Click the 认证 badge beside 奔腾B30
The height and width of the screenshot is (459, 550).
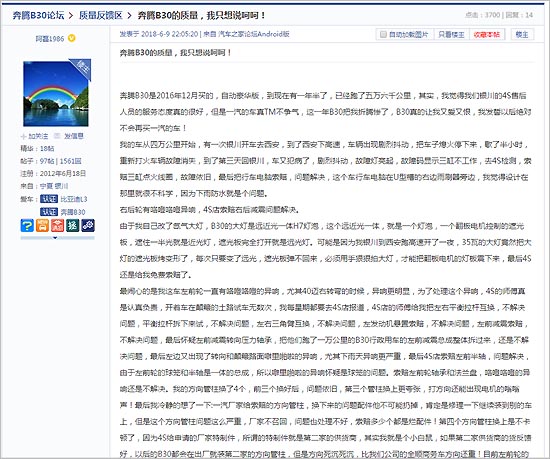click(x=49, y=211)
